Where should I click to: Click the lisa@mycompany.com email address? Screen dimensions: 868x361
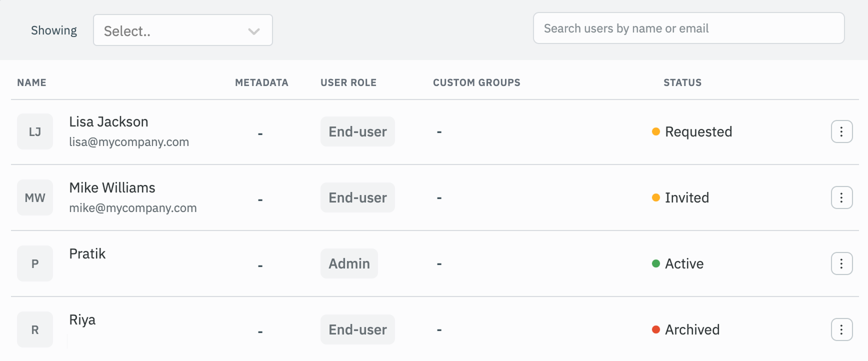pyautogui.click(x=129, y=142)
